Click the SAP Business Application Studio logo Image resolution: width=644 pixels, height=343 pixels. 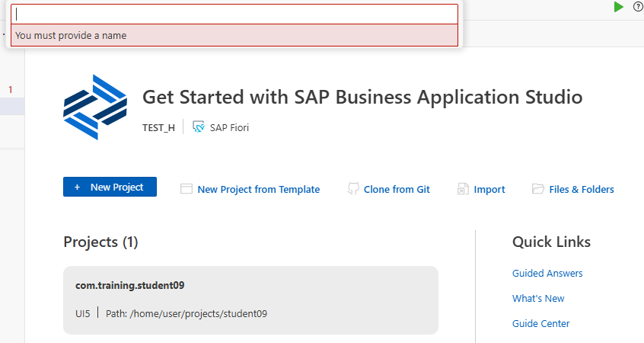tap(95, 107)
